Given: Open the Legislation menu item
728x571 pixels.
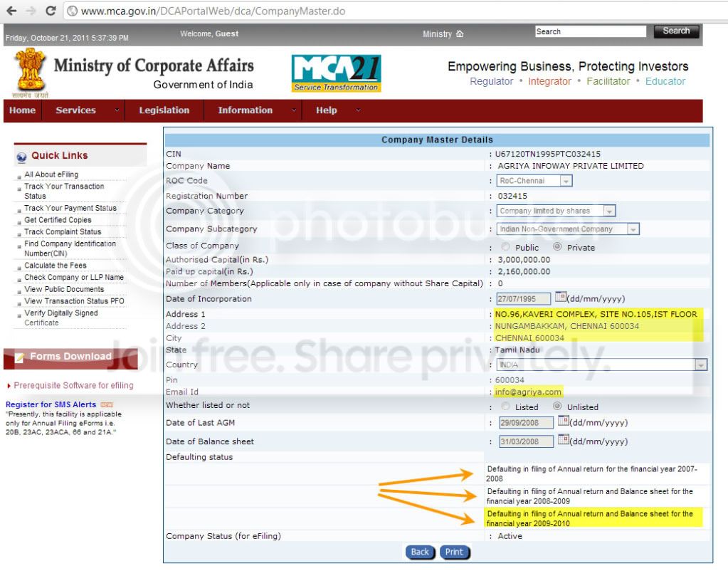Looking at the screenshot, I should coord(164,110).
